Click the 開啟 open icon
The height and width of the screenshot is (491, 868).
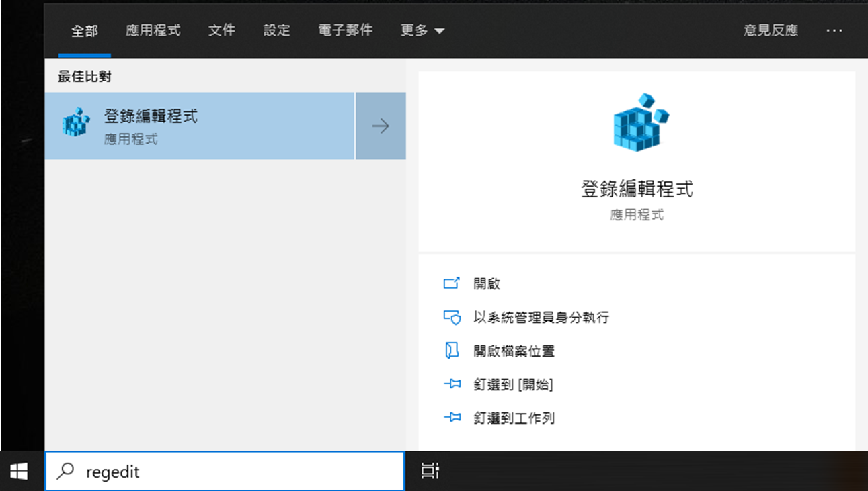(451, 283)
